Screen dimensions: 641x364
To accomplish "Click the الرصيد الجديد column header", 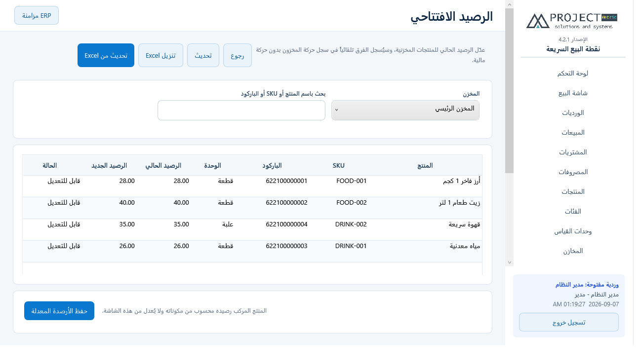I will (109, 165).
